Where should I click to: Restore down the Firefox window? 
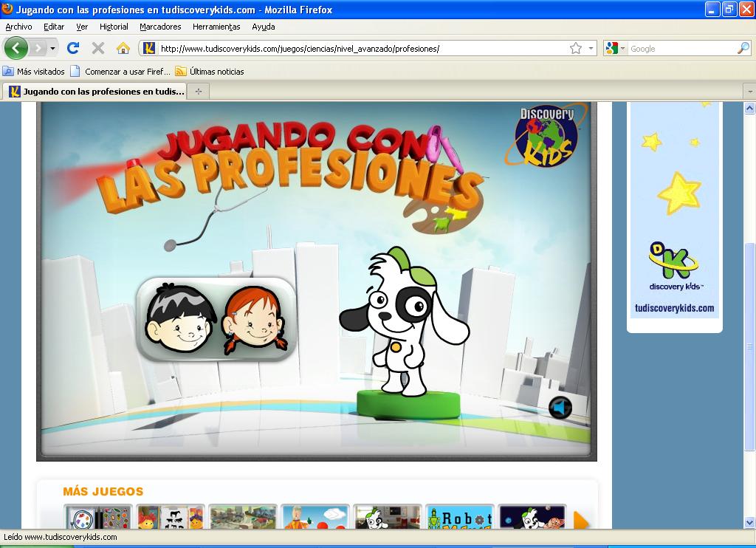(729, 9)
